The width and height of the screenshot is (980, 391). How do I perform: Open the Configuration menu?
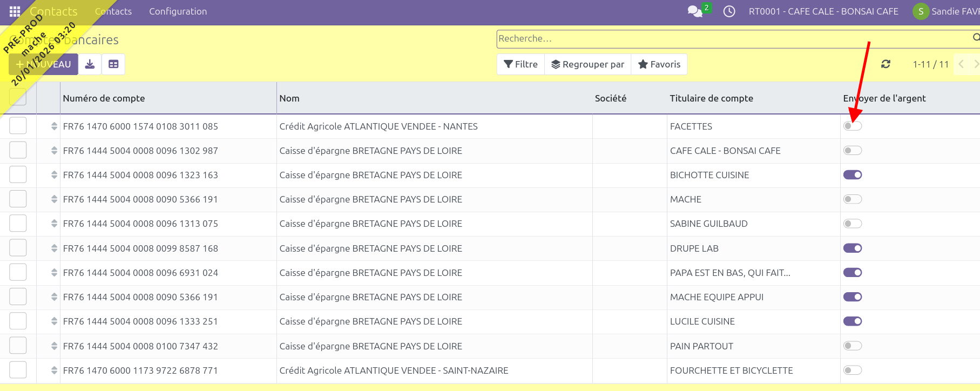pos(178,11)
